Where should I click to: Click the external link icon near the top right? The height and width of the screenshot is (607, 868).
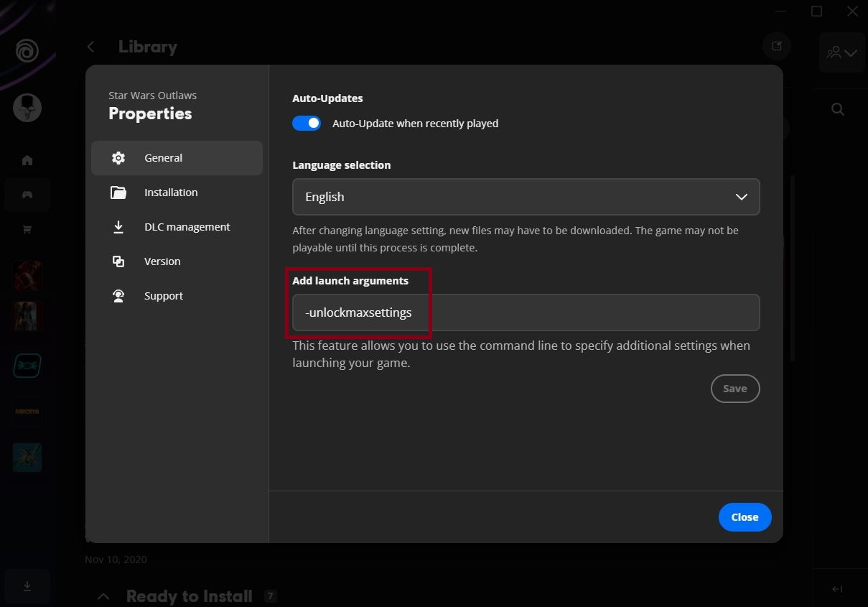tap(777, 46)
